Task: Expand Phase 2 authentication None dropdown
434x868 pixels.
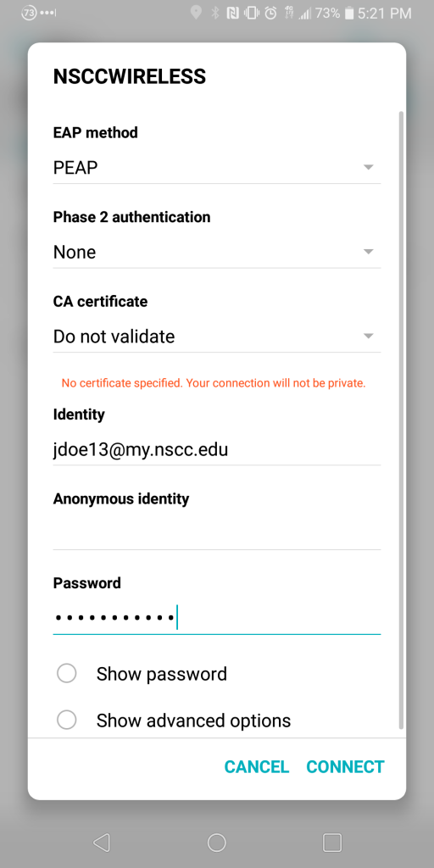Action: click(x=216, y=253)
